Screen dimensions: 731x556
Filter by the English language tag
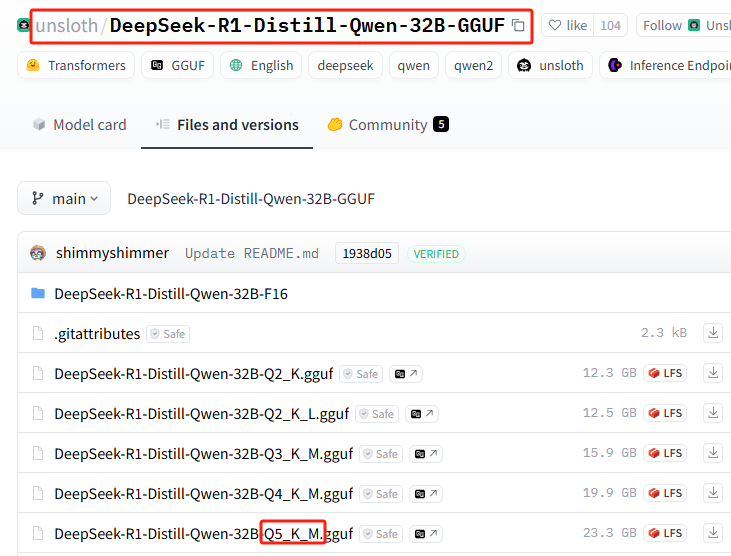(x=261, y=65)
